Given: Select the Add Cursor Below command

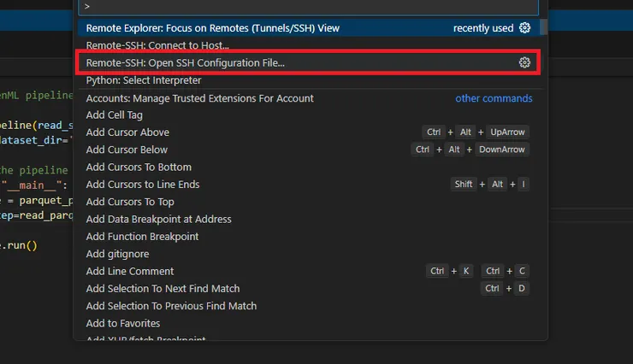Looking at the screenshot, I should (309, 150).
